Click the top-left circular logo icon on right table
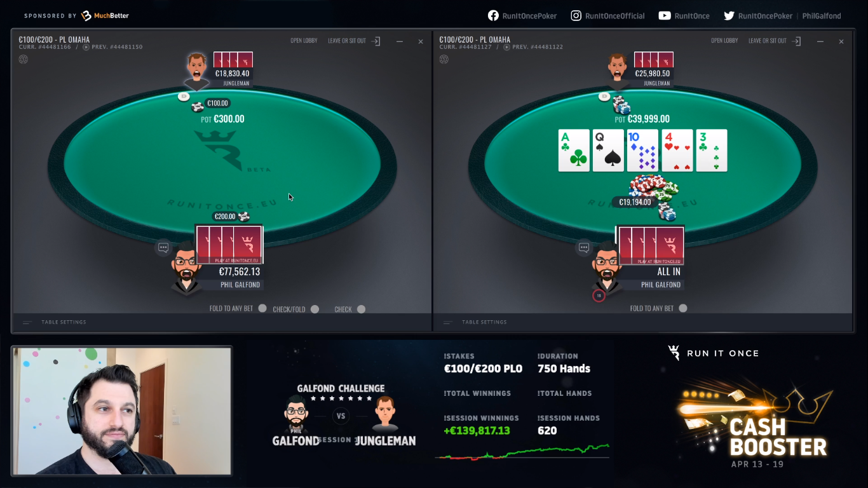This screenshot has width=868, height=488. point(444,59)
